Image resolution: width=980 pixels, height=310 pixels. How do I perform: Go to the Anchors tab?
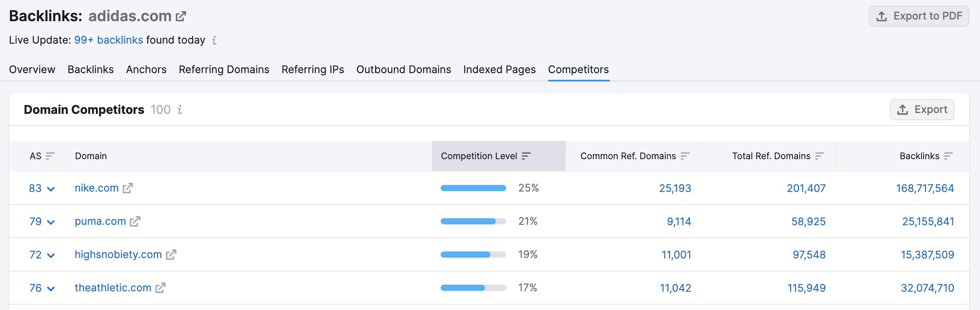[146, 69]
